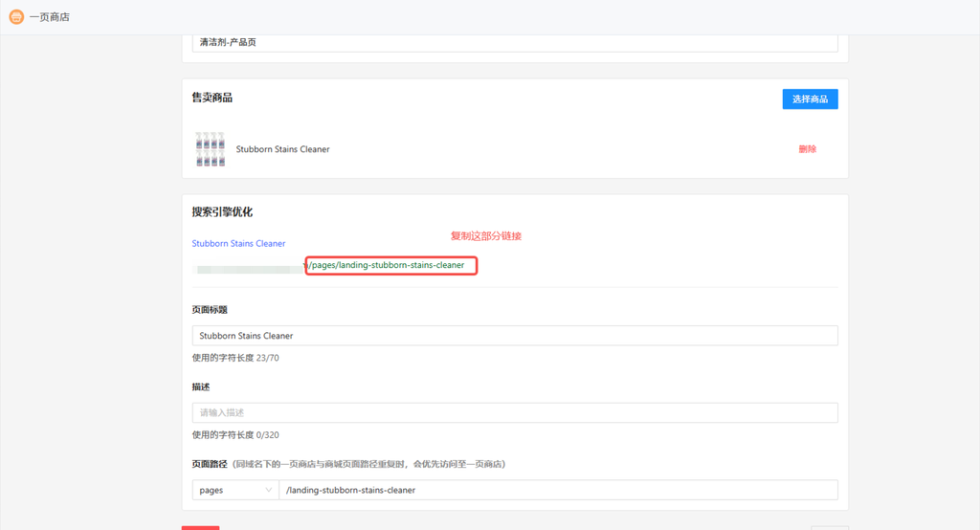Click into the 描述 description field

coord(514,412)
